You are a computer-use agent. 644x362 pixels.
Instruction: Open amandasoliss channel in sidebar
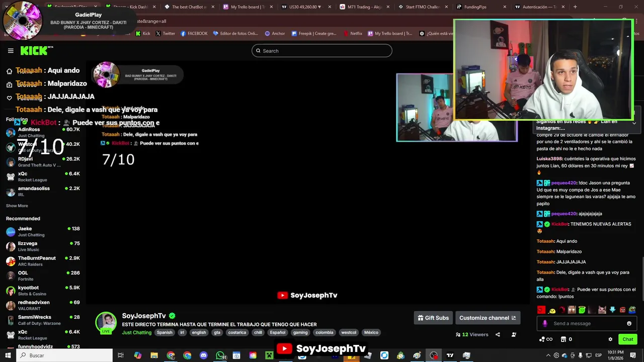[x=43, y=191]
